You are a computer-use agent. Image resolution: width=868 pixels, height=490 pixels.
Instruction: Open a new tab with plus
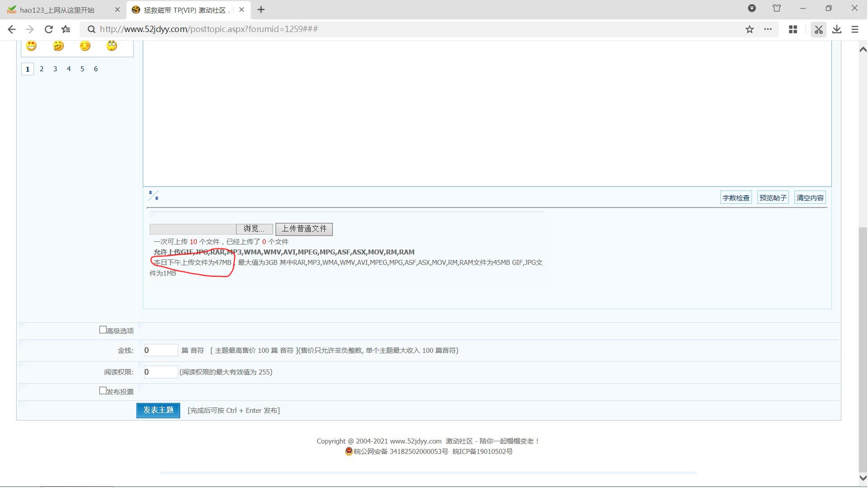[261, 9]
